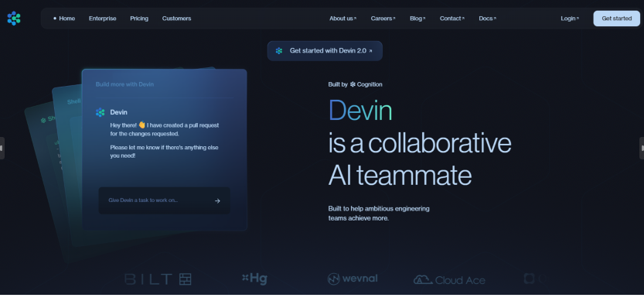This screenshot has width=644, height=301.
Task: Click the Get started button
Action: [616, 19]
